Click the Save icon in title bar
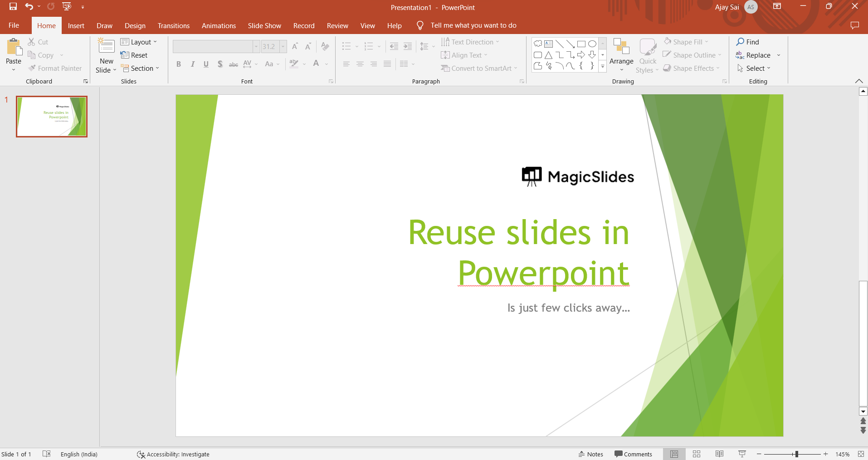Image resolution: width=868 pixels, height=460 pixels. coord(13,7)
